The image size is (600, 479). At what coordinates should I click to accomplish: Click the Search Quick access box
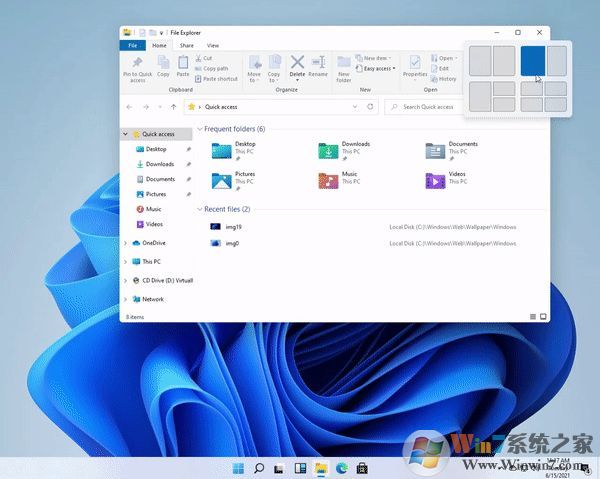424,107
